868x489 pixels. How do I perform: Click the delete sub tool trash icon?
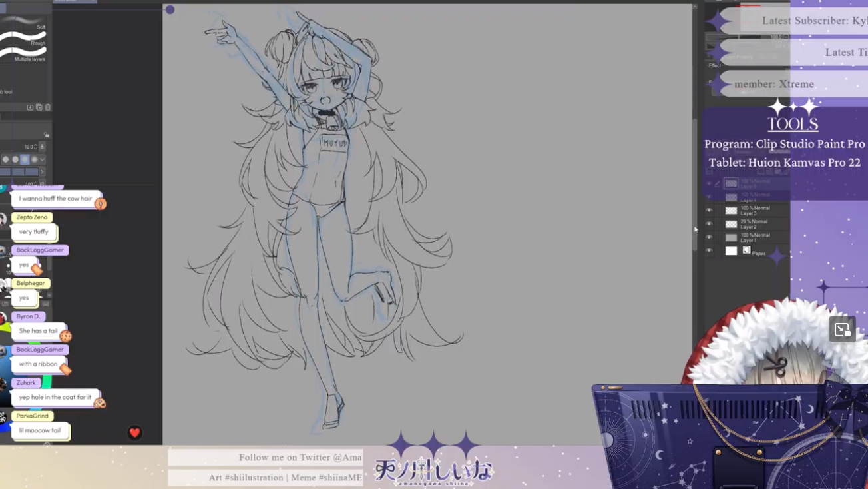click(47, 107)
